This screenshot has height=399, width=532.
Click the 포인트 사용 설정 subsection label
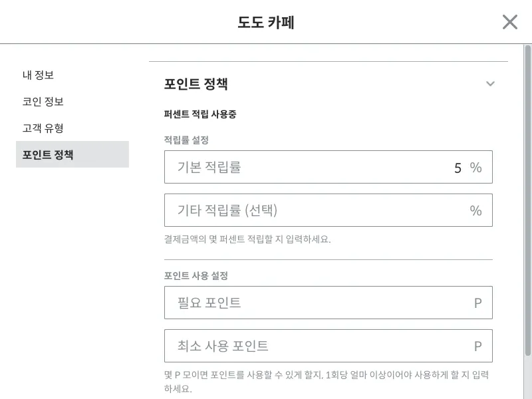pyautogui.click(x=196, y=275)
